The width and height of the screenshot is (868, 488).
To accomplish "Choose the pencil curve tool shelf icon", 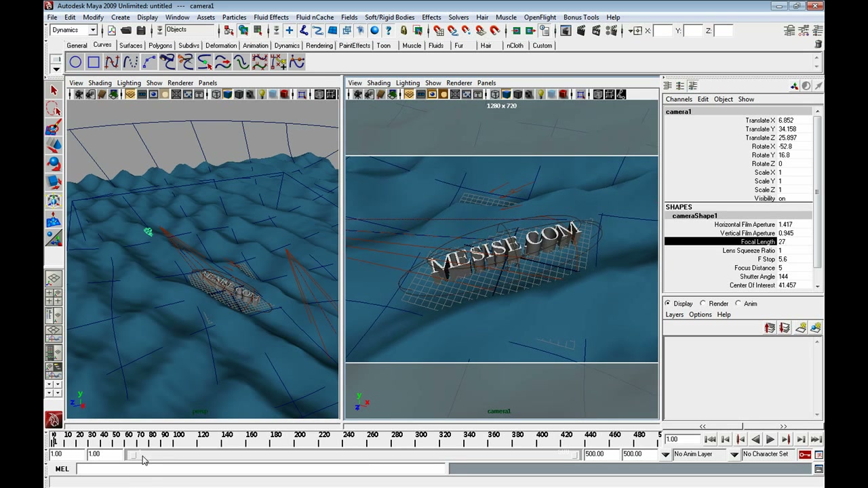I will (130, 62).
